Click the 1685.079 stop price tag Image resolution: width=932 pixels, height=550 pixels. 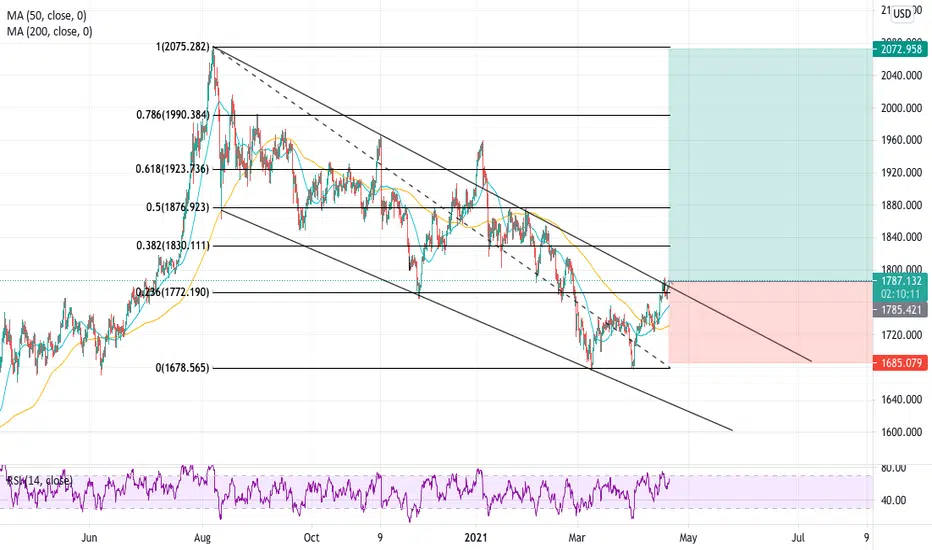pos(900,363)
